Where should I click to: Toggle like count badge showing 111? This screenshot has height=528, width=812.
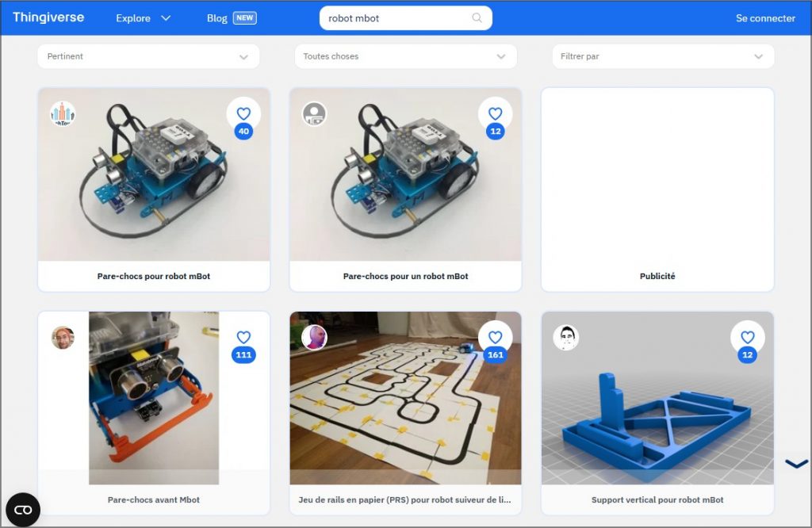pos(243,356)
